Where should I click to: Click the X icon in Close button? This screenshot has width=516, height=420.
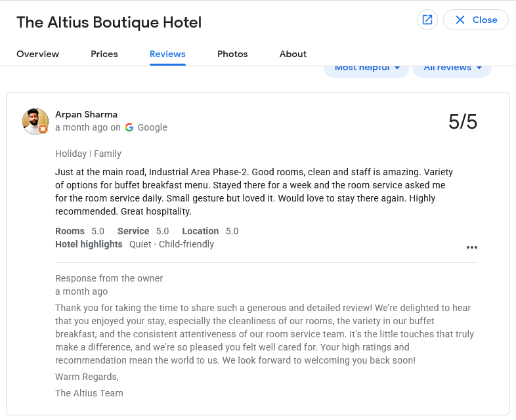pos(460,20)
